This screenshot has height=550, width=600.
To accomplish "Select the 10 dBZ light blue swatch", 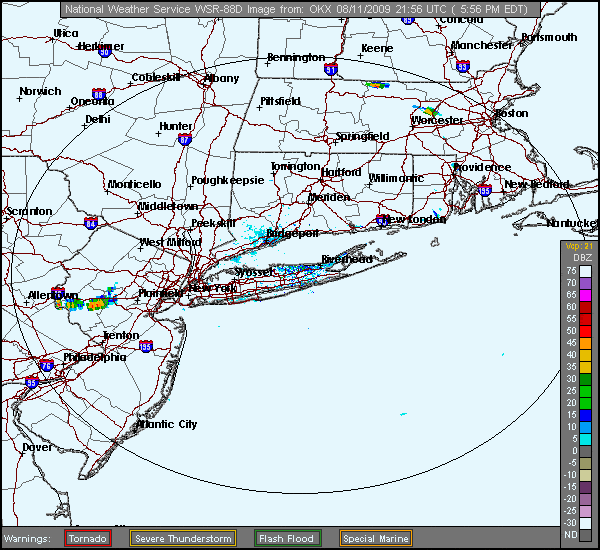I will tap(585, 427).
